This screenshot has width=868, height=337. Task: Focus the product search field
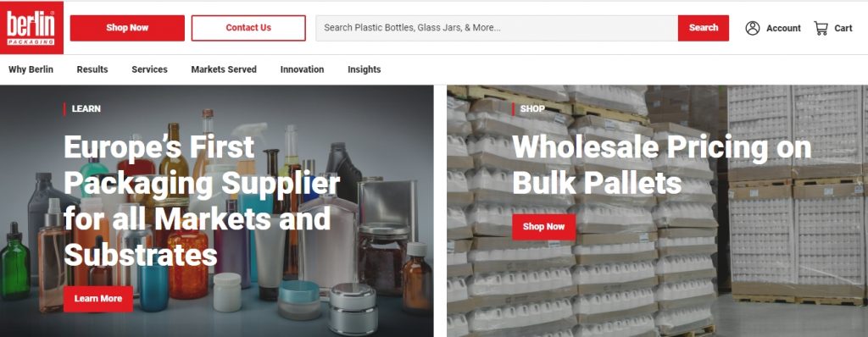pos(497,28)
